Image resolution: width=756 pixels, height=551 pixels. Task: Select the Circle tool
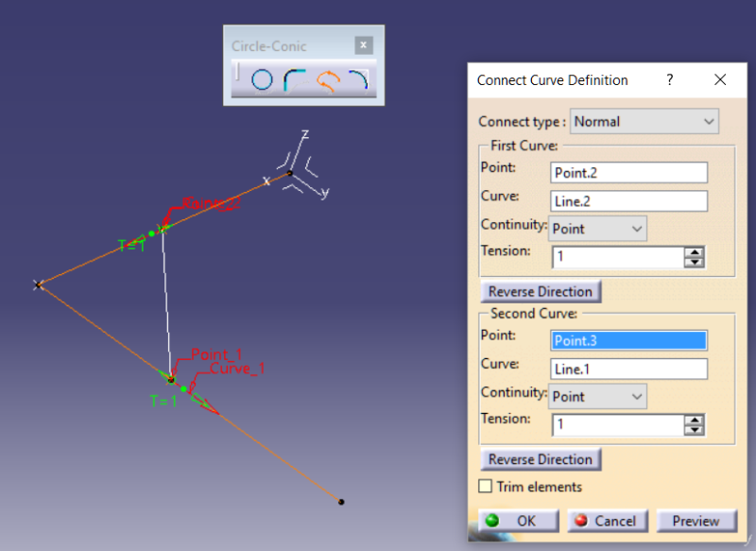pyautogui.click(x=263, y=79)
